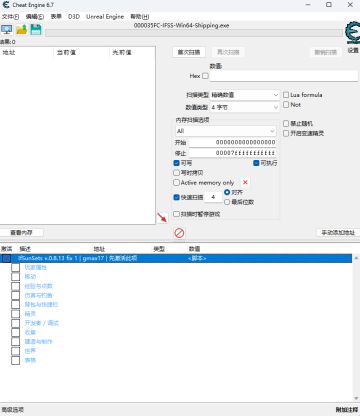This screenshot has height=416, width=360.
Task: Click the Cheat Engine logo settings icon
Action: (x=352, y=33)
